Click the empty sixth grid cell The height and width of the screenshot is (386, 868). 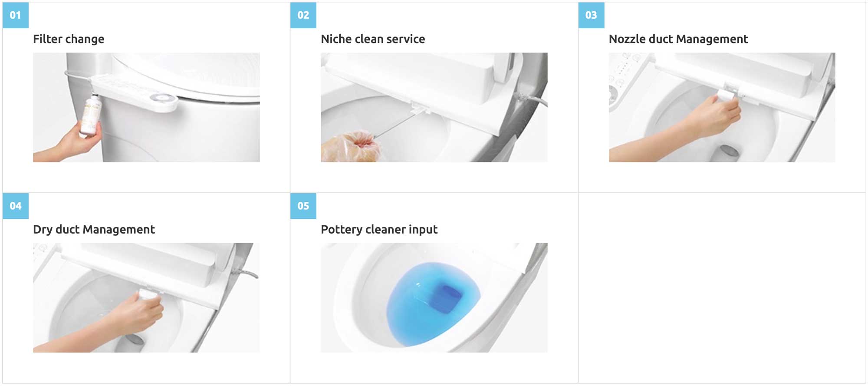722,288
